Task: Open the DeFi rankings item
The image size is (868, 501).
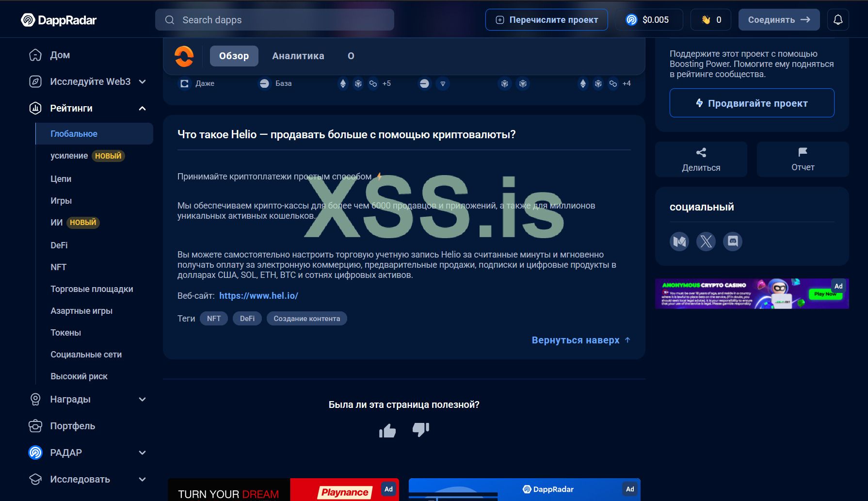Action: pos(59,245)
